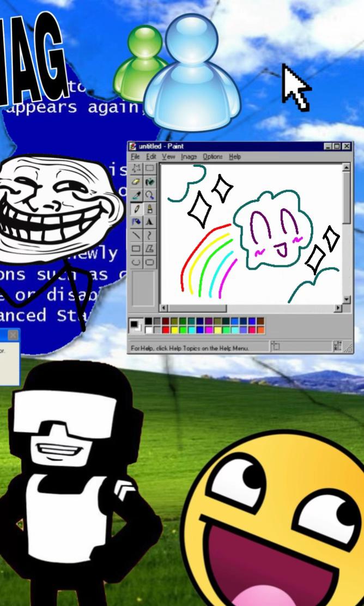This screenshot has width=364, height=606.
Task: Select the Free-Form Select tool in Paint
Action: pyautogui.click(x=137, y=168)
